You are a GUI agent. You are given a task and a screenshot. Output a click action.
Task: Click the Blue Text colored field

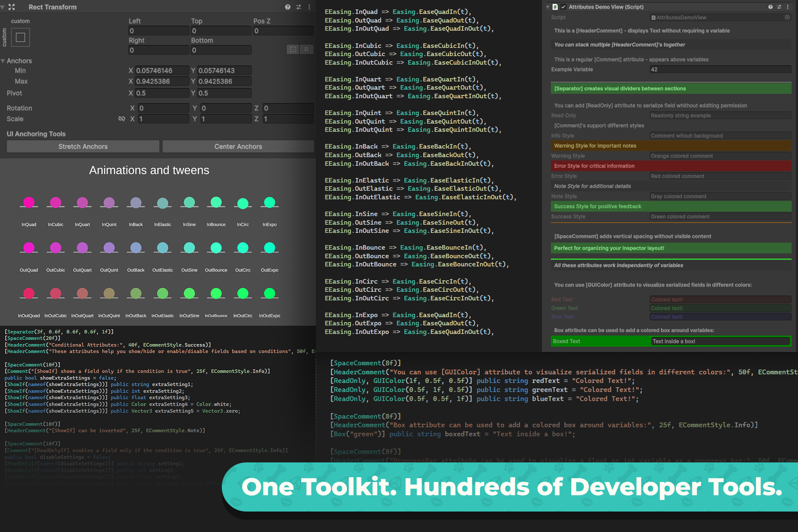[x=720, y=317]
